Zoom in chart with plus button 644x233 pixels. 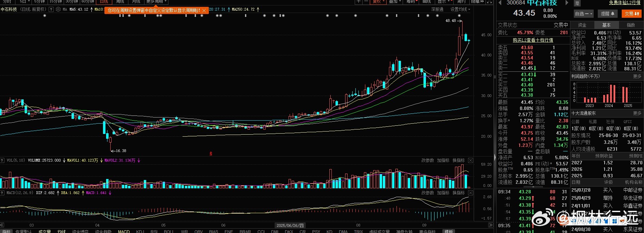pyautogui.click(x=358, y=2)
